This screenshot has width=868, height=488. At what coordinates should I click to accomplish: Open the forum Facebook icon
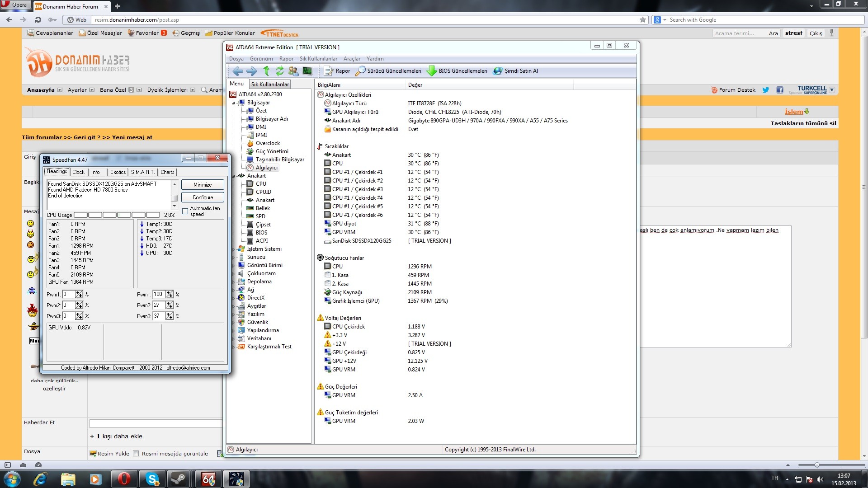coord(780,90)
